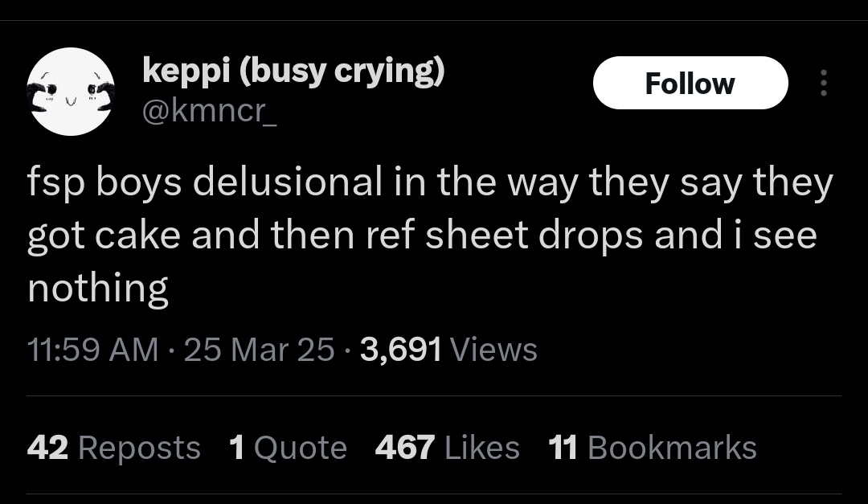The image size is (868, 504).
Task: Click the 11:59 AM timestamp
Action: pyautogui.click(x=92, y=350)
